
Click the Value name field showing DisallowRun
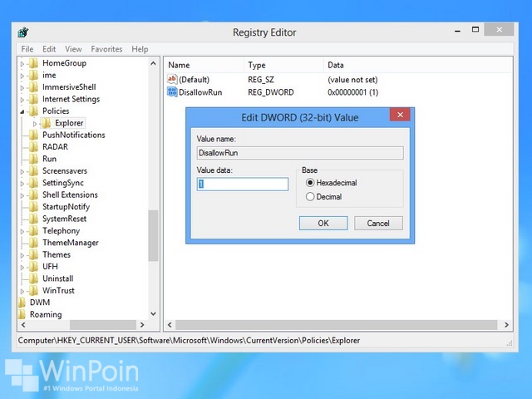(x=300, y=153)
